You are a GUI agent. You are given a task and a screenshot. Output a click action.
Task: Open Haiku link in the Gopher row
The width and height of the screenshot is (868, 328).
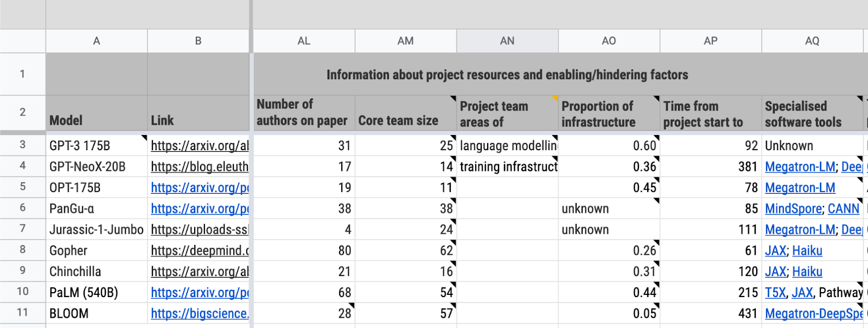807,250
